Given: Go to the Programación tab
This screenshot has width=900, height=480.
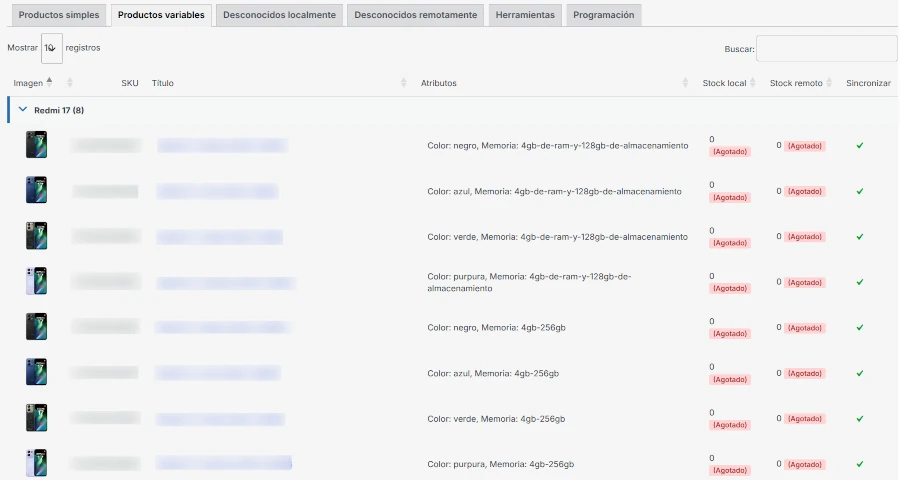Looking at the screenshot, I should (604, 15).
